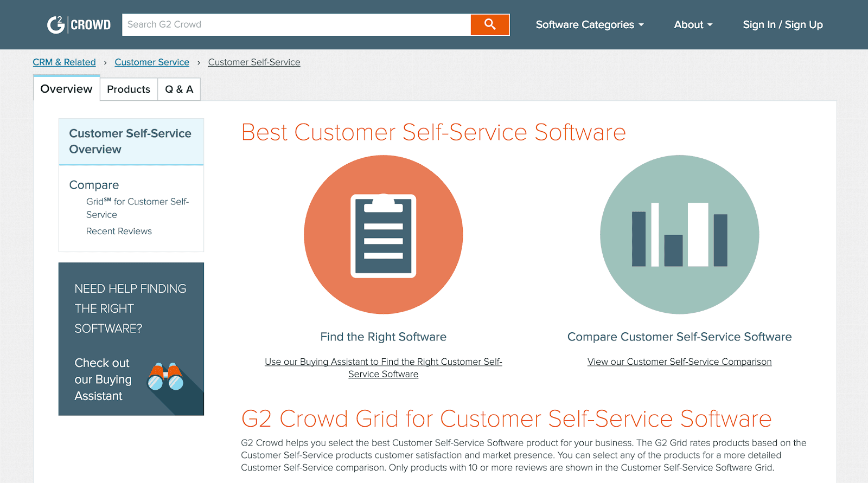The image size is (868, 483).
Task: Switch to the Products tab
Action: coord(129,89)
